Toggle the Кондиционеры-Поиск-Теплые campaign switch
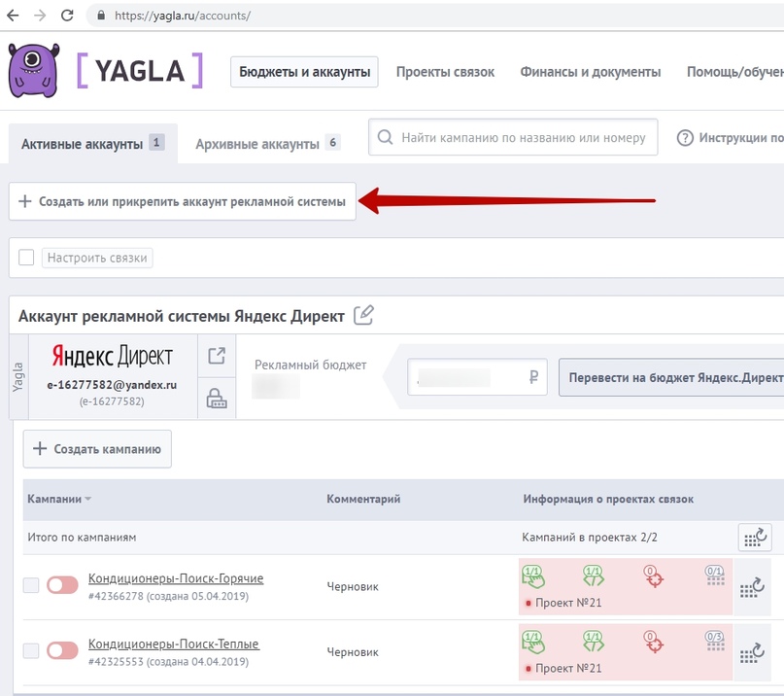Image resolution: width=784 pixels, height=696 pixels. [62, 650]
